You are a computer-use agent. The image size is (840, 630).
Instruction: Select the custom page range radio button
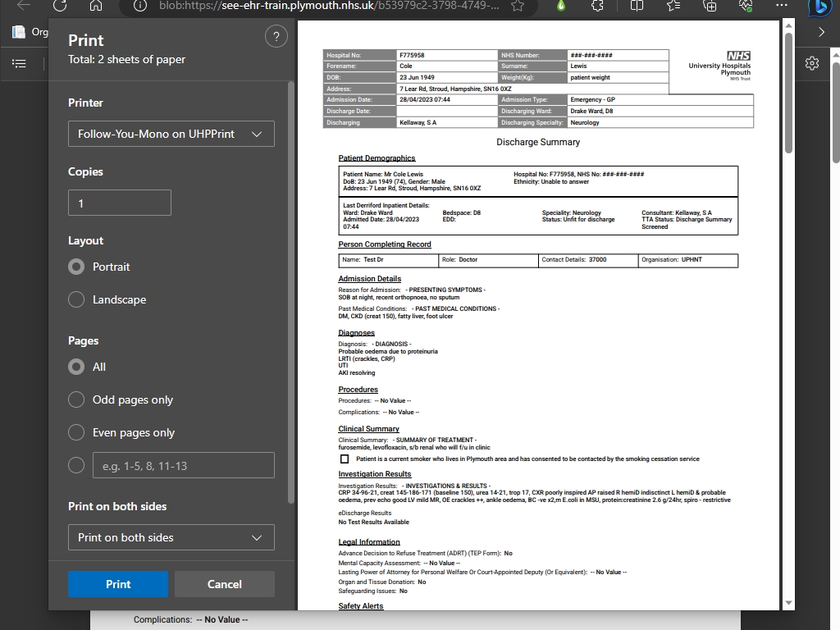(76, 466)
